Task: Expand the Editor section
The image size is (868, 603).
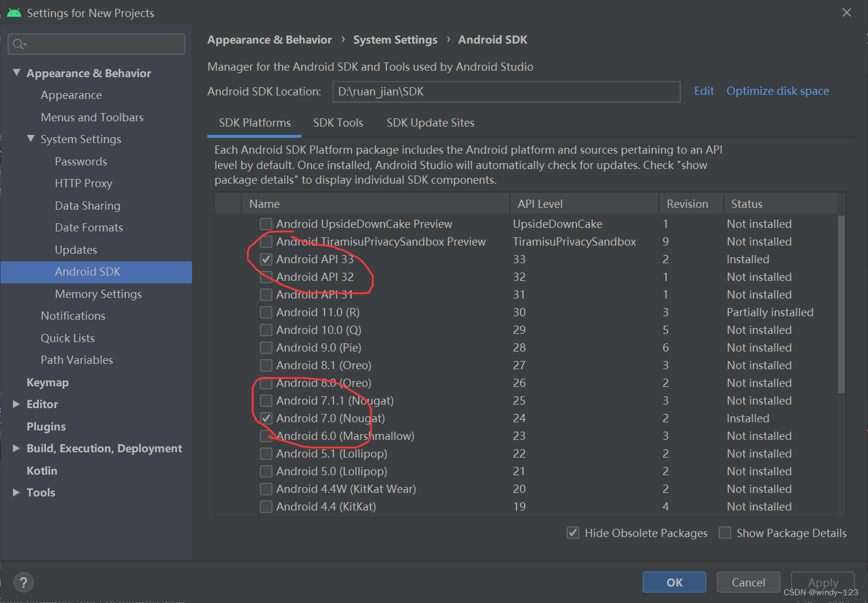Action: click(x=16, y=404)
